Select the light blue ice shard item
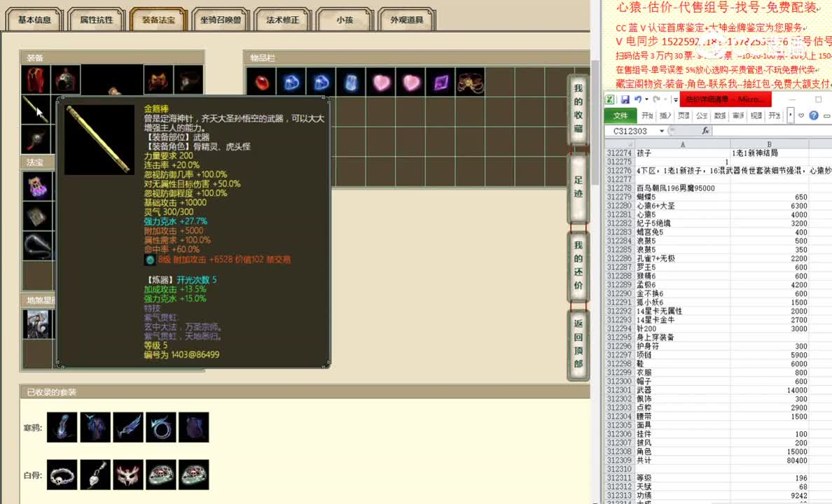The image size is (832, 504). [350, 82]
